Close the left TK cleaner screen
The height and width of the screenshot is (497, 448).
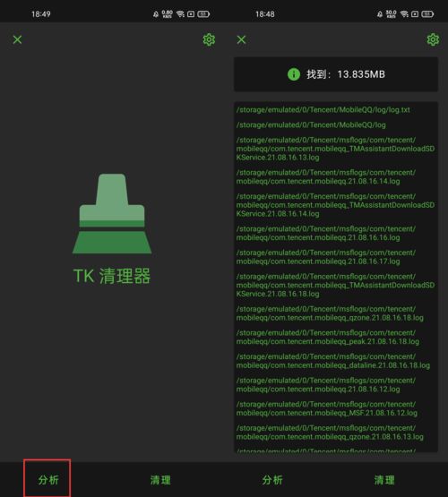coord(17,39)
